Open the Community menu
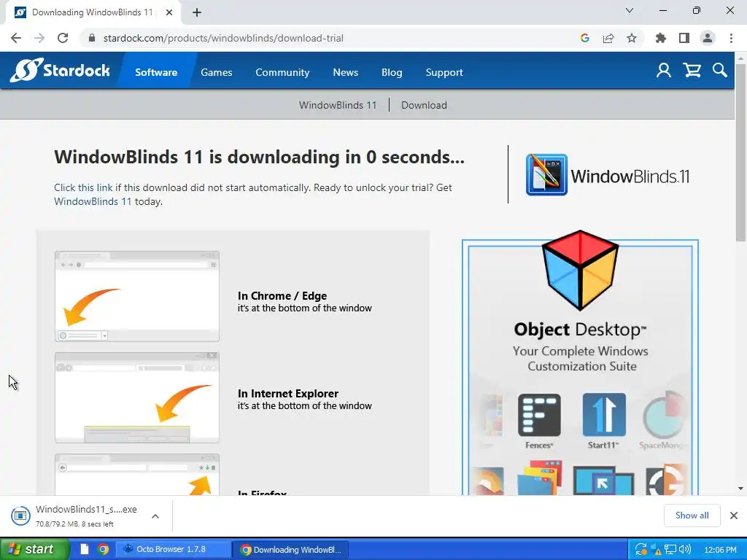This screenshot has height=560, width=747. tap(282, 72)
